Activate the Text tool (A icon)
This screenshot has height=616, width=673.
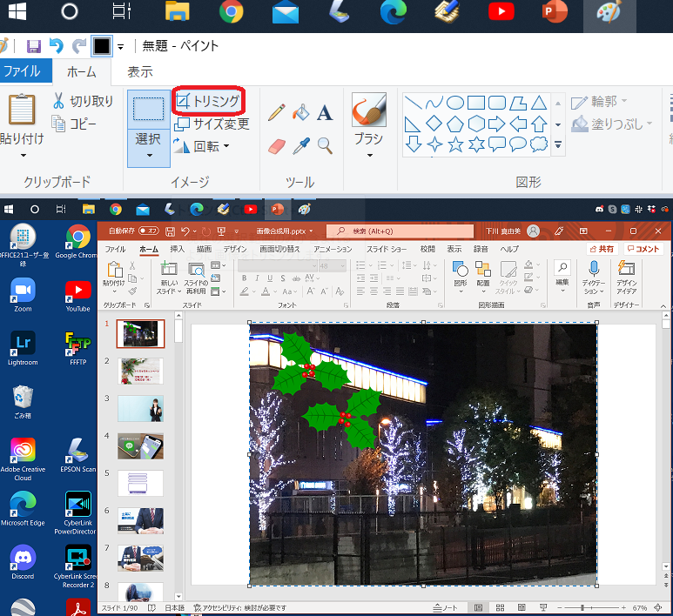(x=325, y=112)
